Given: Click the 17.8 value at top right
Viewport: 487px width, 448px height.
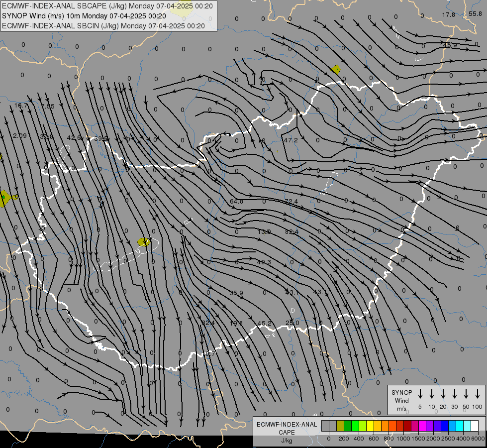Looking at the screenshot, I should tap(449, 14).
